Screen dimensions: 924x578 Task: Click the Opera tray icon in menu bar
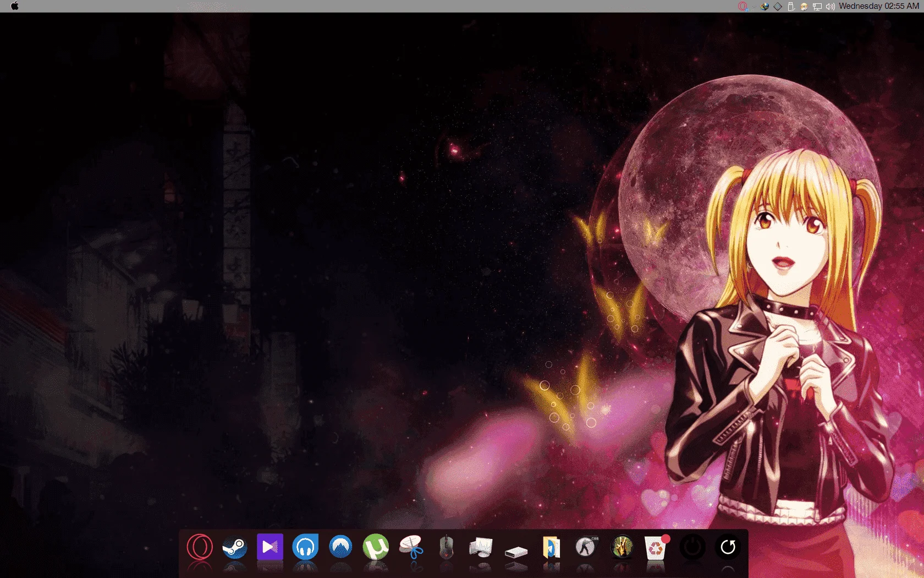click(743, 6)
